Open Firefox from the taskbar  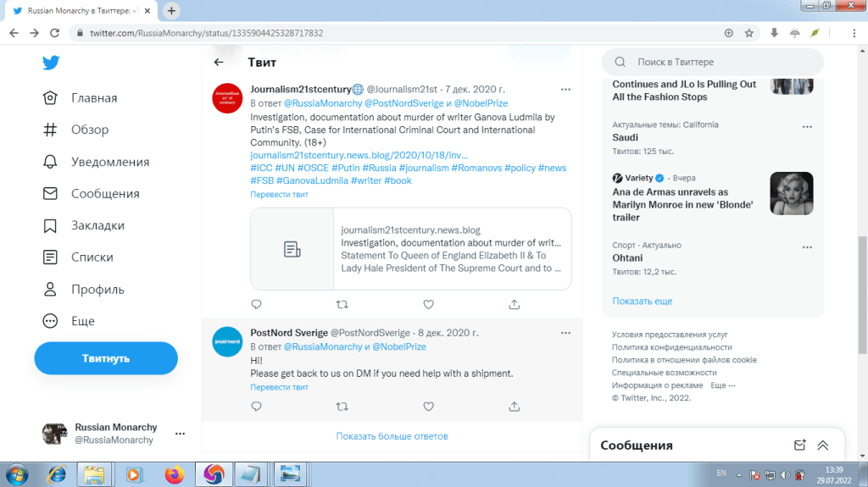coord(175,473)
